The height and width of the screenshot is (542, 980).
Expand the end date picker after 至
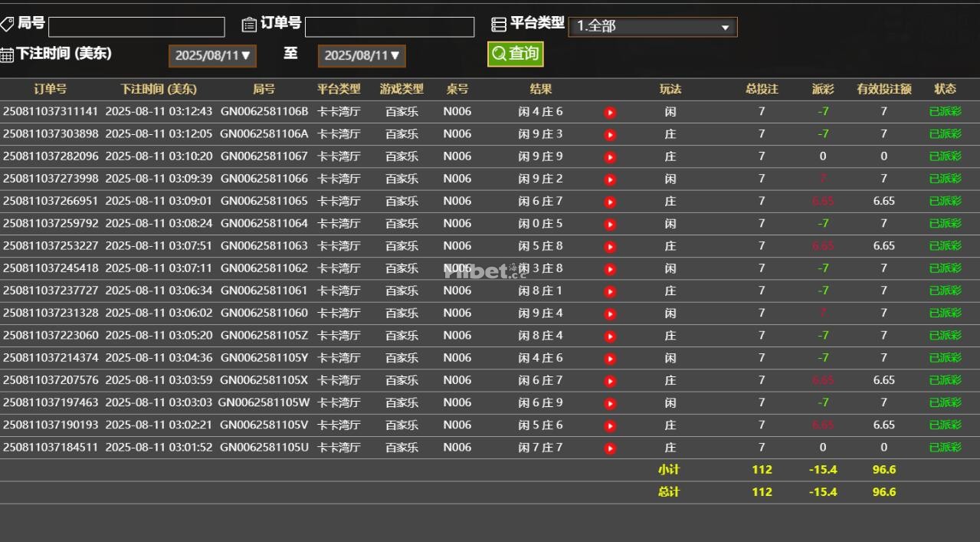362,55
